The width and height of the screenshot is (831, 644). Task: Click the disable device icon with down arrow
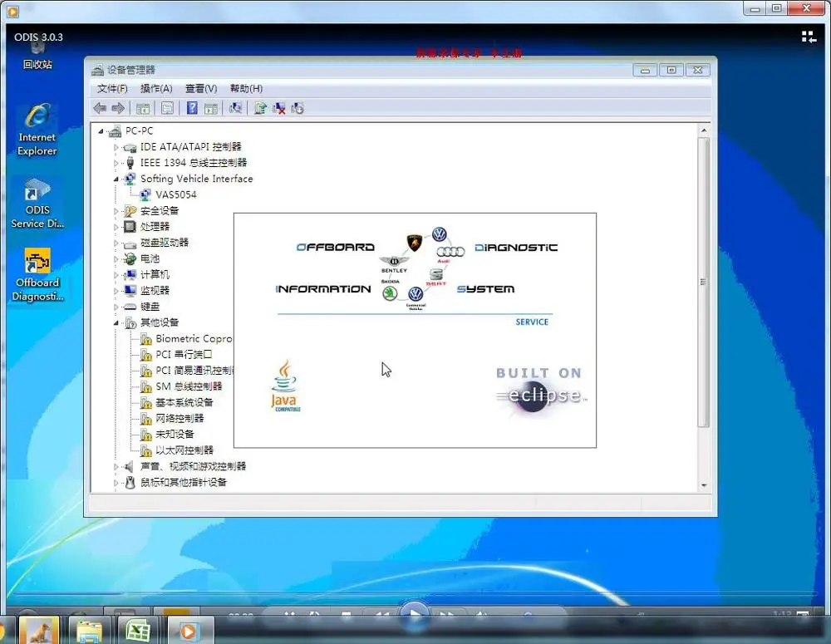point(297,109)
